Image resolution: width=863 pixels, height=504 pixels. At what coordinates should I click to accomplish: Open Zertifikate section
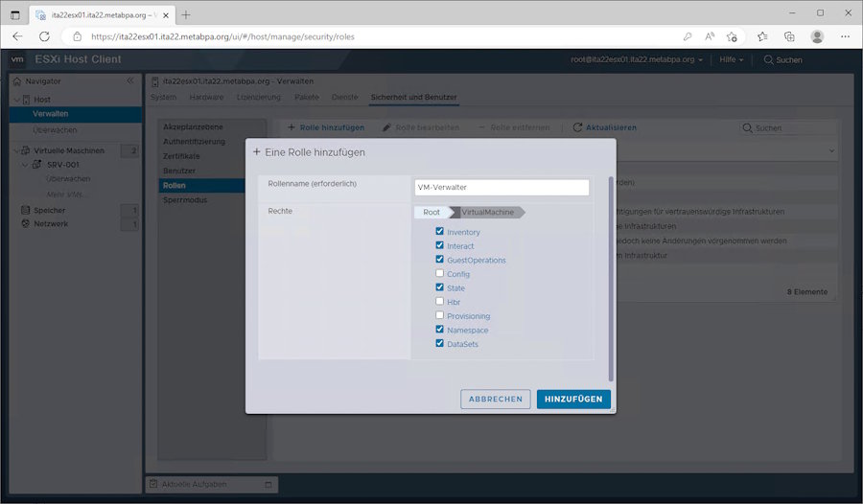point(181,156)
